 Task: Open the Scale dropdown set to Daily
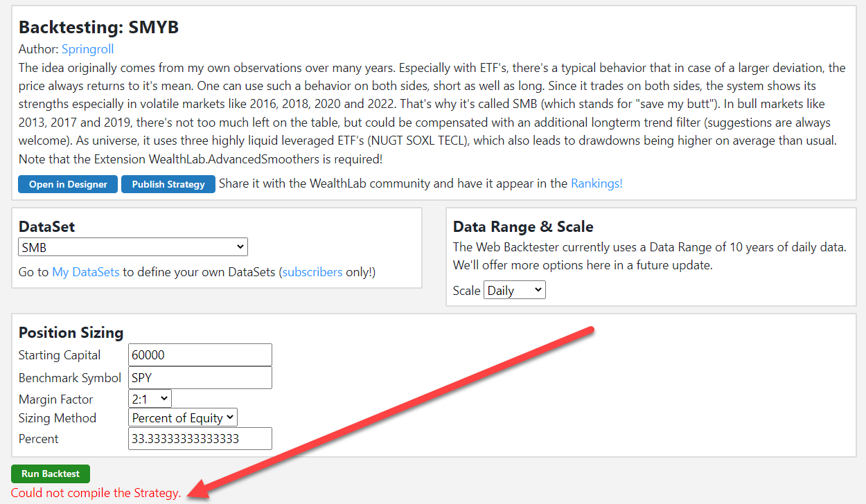tap(515, 291)
